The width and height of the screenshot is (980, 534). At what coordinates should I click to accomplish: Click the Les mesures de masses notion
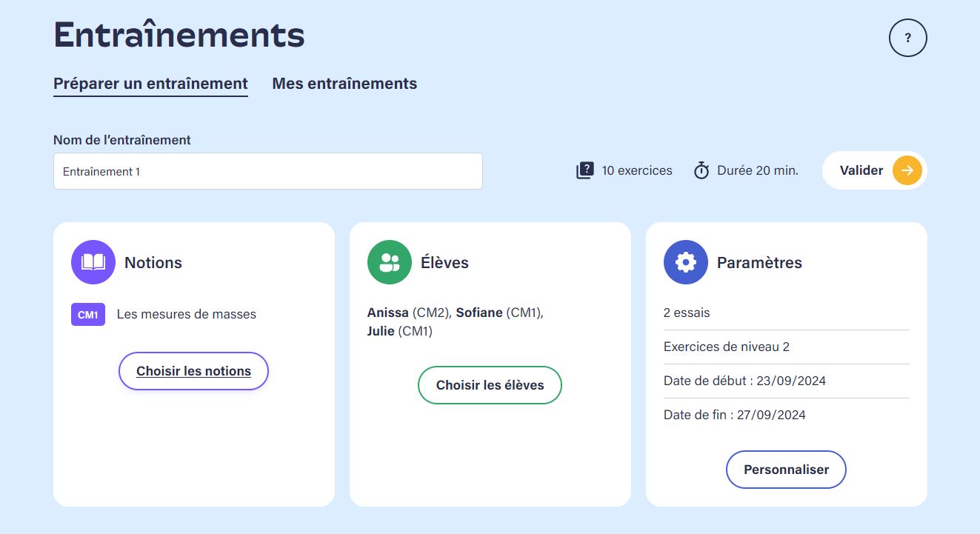[187, 314]
